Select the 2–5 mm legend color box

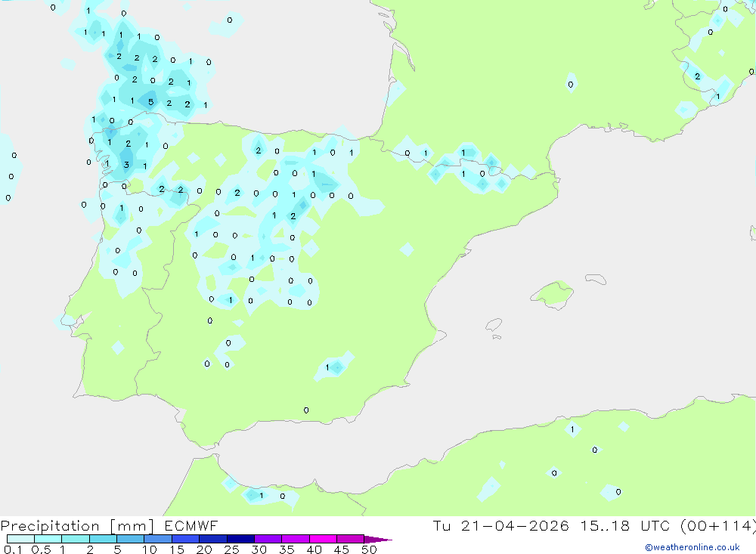point(103,539)
